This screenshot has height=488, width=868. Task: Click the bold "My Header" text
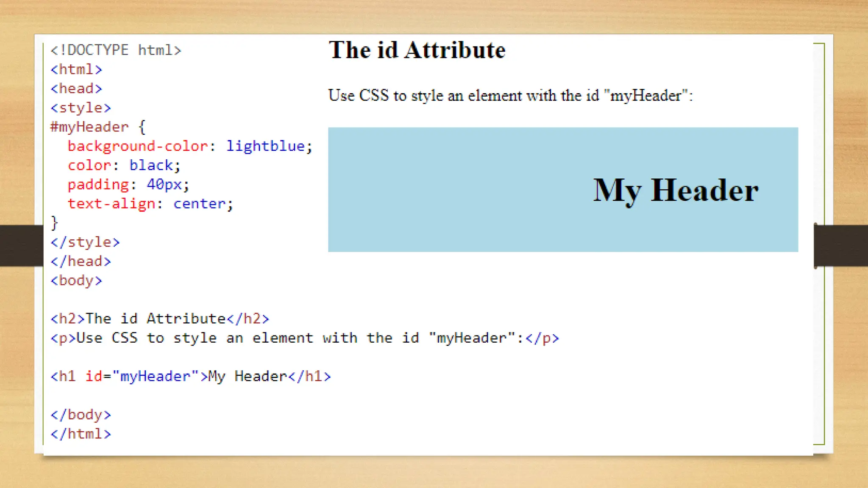676,190
